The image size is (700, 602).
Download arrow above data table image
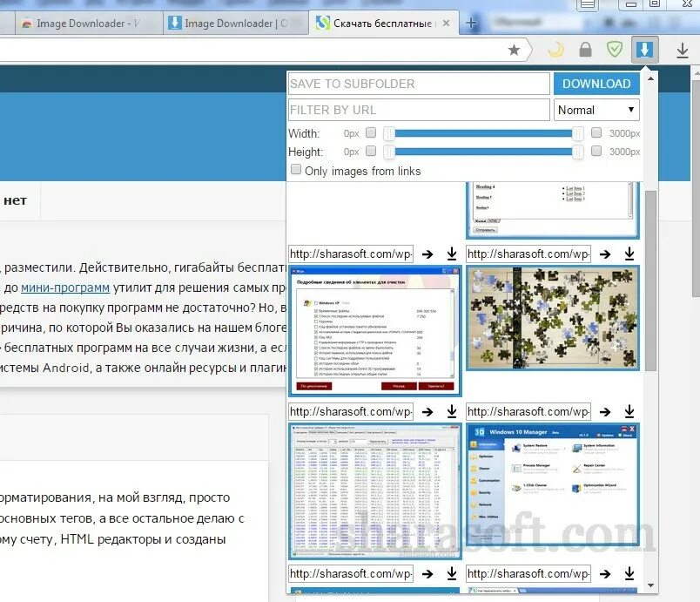pyautogui.click(x=452, y=411)
